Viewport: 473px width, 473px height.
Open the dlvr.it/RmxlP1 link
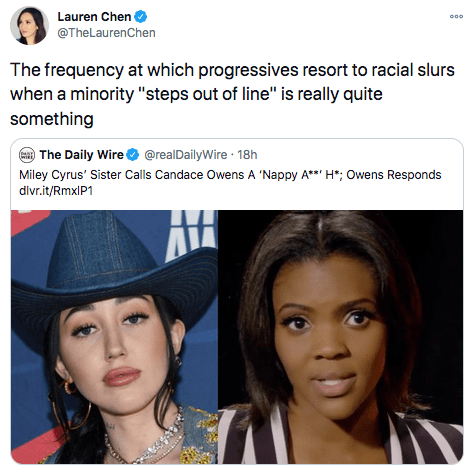(56, 191)
